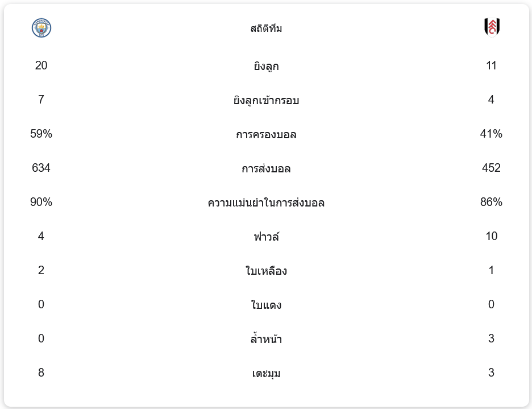Click the 634 passes value
The width and height of the screenshot is (532, 409).
tap(41, 168)
